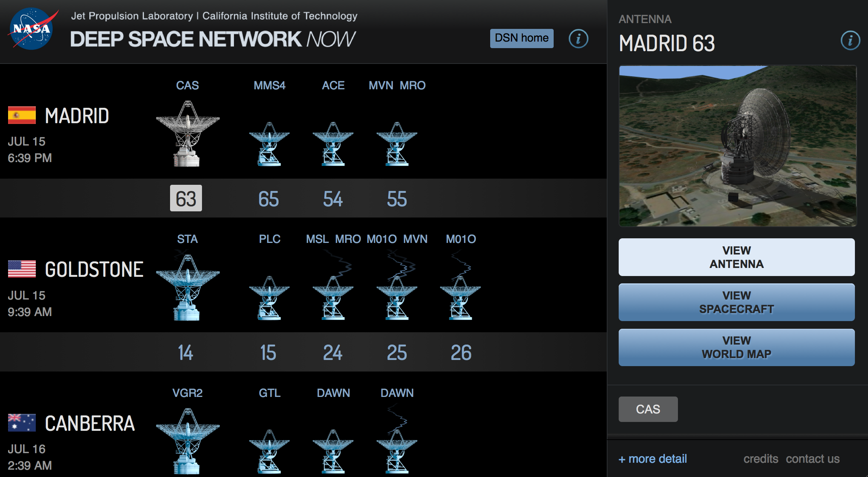Choose antenna number 54

(x=333, y=199)
